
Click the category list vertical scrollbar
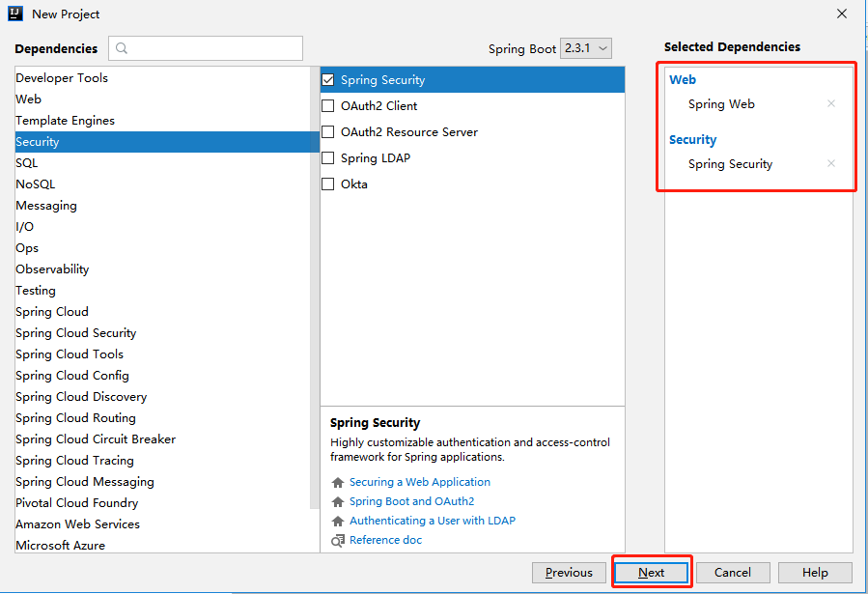[315, 288]
